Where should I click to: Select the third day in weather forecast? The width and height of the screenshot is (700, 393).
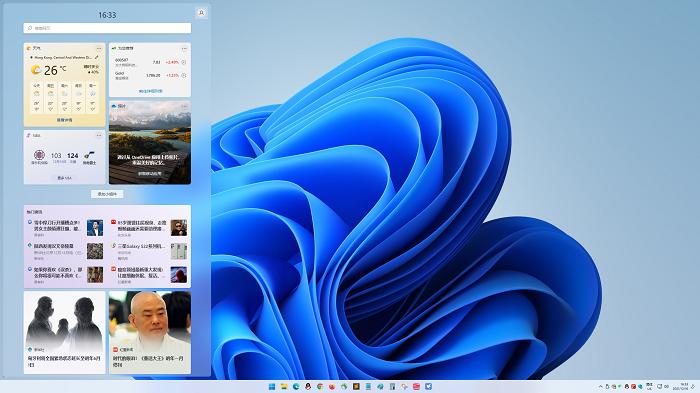pos(65,97)
